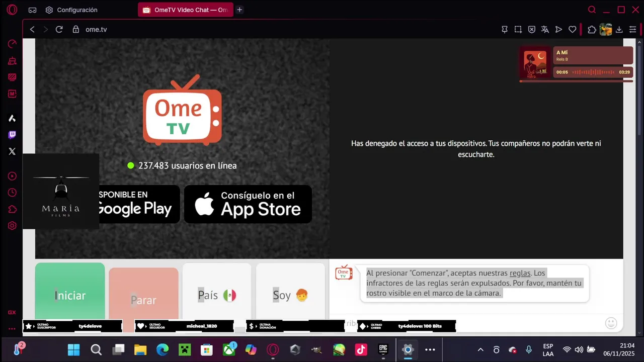Take a snapshot of the page
Image resolution: width=644 pixels, height=362 pixels.
pyautogui.click(x=518, y=29)
